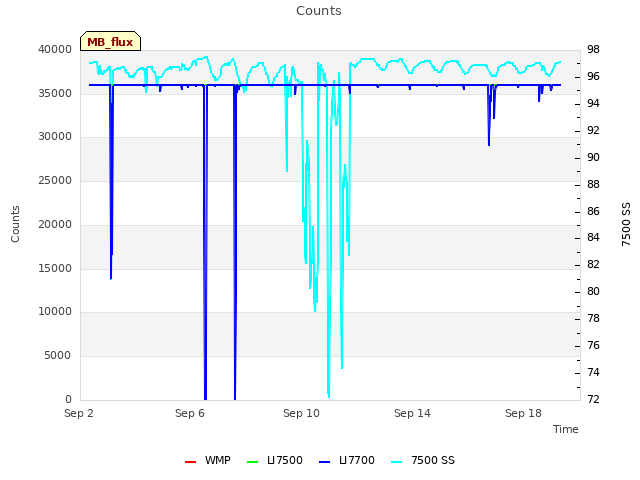Click the 15000 left axis value
640x480 pixels.
click(x=55, y=268)
